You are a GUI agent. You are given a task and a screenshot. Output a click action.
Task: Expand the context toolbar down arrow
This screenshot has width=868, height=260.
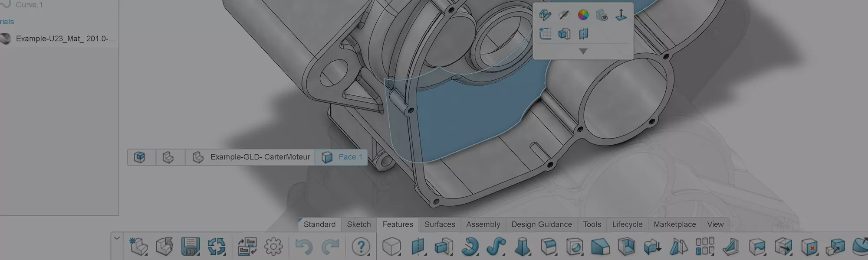[x=583, y=51]
